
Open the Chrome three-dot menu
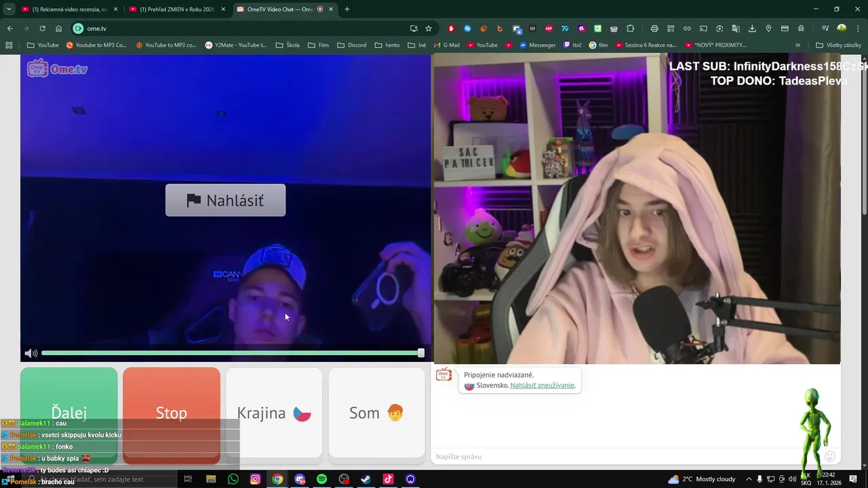tap(858, 28)
